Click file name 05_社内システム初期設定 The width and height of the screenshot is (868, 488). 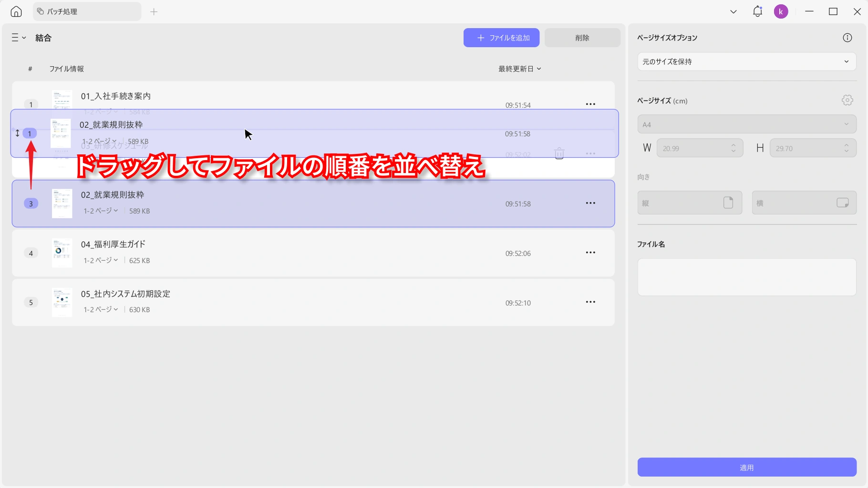(x=125, y=294)
